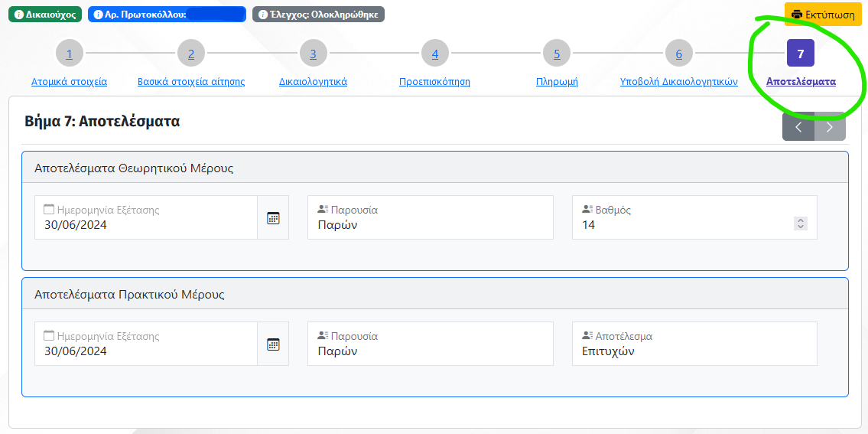Open Βασικά στοιχεία αίτησης step link

point(191,81)
